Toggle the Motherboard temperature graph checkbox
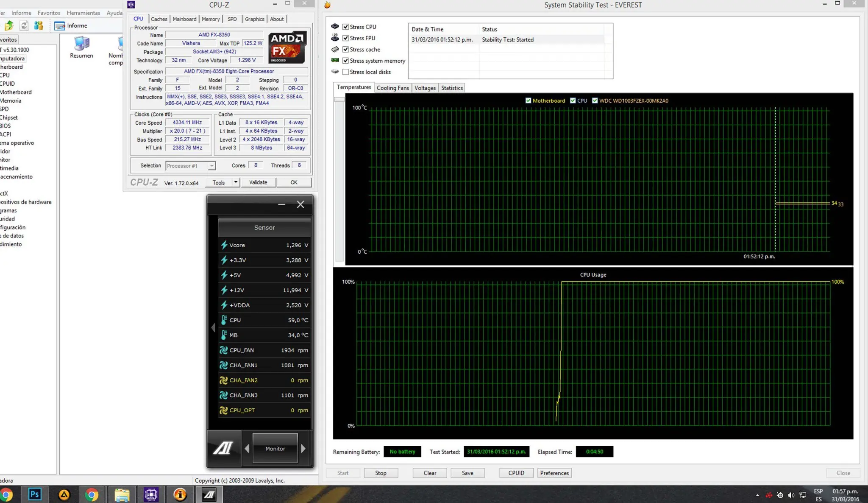The height and width of the screenshot is (503, 868). click(x=528, y=101)
